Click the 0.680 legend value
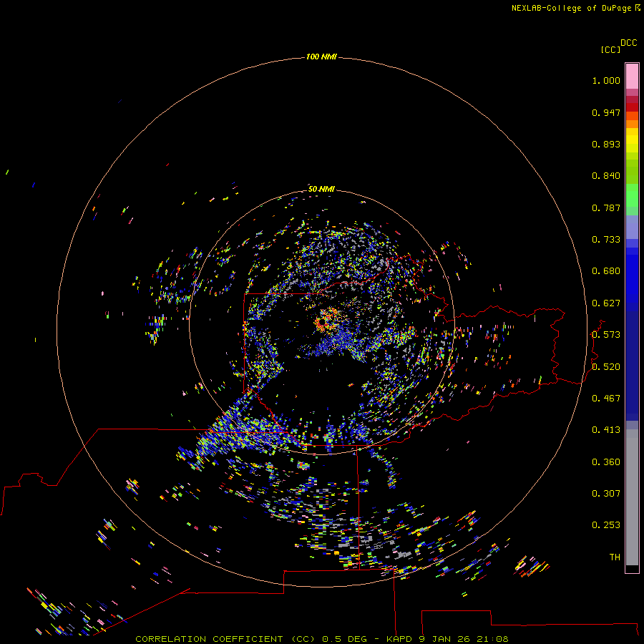Viewport: 644px width, 644px height. tap(606, 271)
